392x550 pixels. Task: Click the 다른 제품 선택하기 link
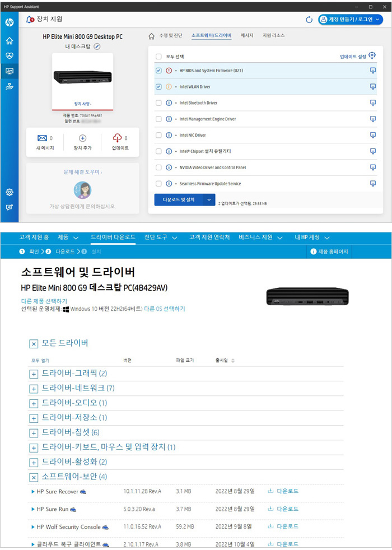coord(44,301)
